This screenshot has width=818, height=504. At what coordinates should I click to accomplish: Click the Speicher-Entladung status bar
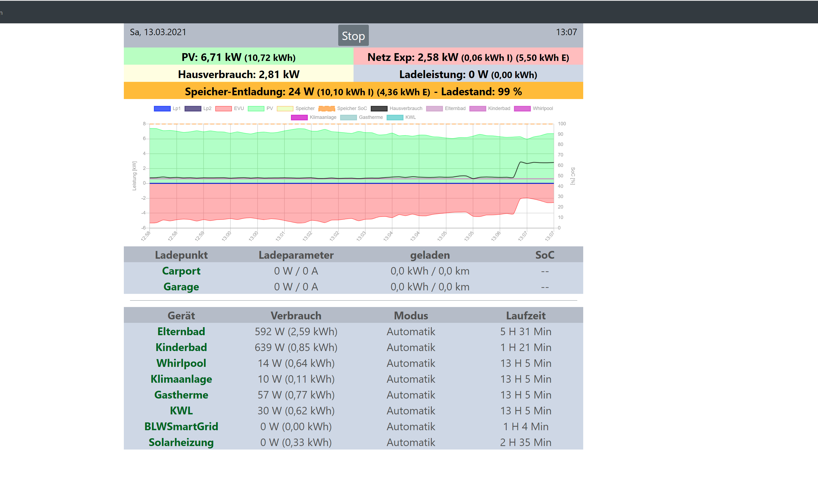(x=353, y=91)
